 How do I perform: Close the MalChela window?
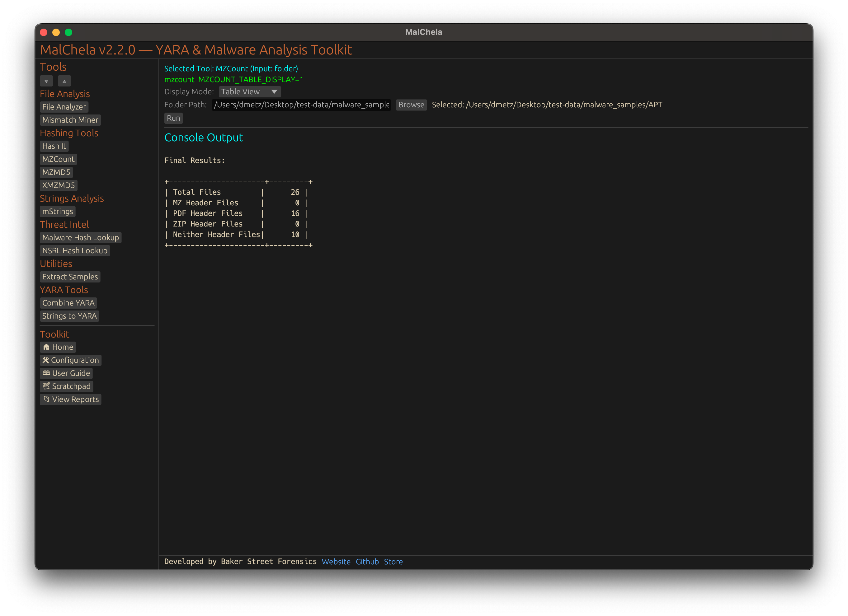(44, 32)
